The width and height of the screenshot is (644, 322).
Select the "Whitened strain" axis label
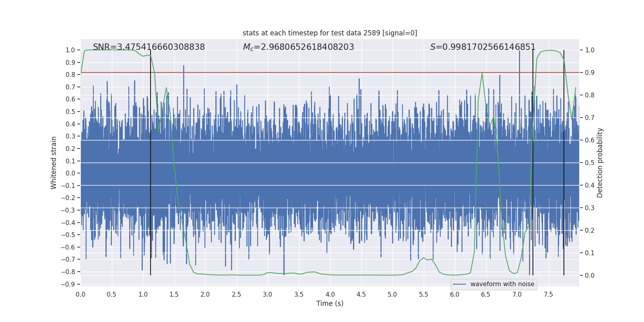coord(54,163)
